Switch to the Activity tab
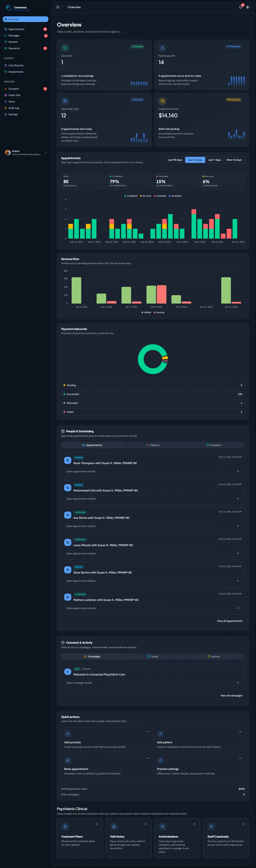The height and width of the screenshot is (868, 256). point(214,656)
